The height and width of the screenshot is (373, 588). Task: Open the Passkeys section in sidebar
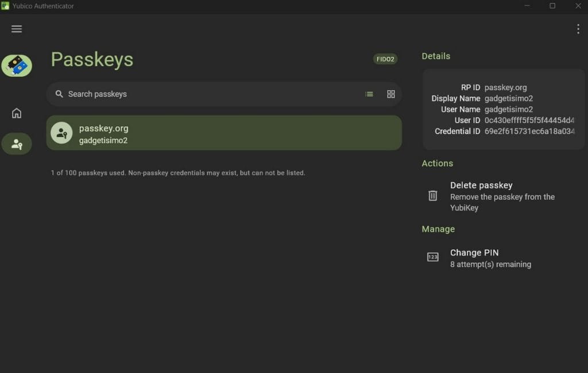(x=17, y=144)
